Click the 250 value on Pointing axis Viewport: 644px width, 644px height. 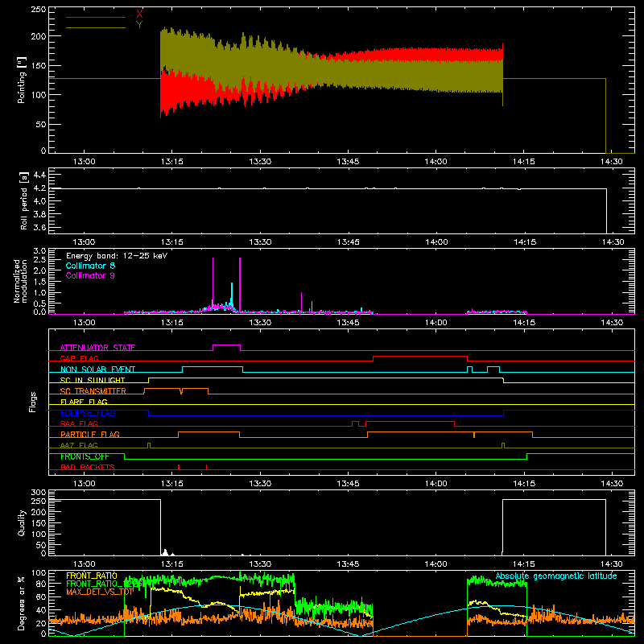click(x=39, y=10)
